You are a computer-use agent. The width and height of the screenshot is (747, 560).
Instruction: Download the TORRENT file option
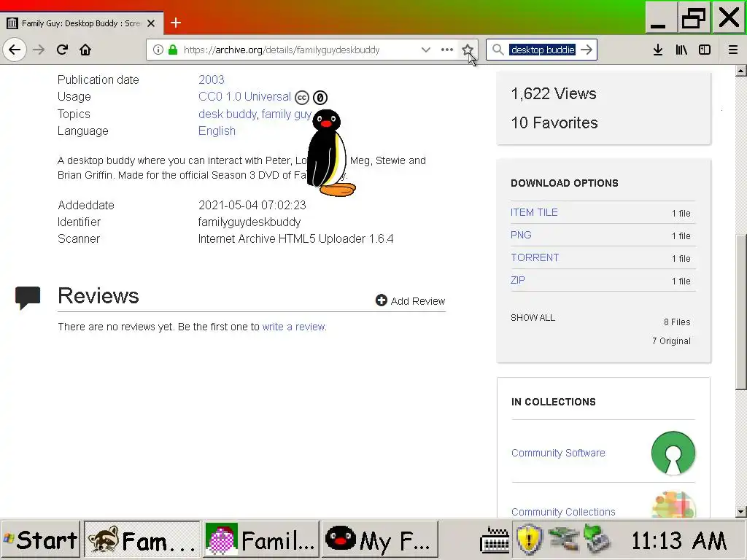(x=535, y=257)
